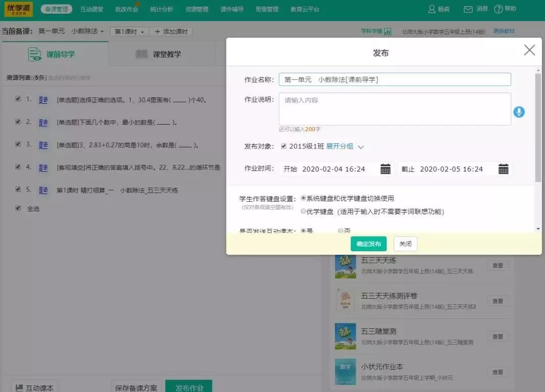Open the 五三随堂测 book cover

[x=346, y=337]
